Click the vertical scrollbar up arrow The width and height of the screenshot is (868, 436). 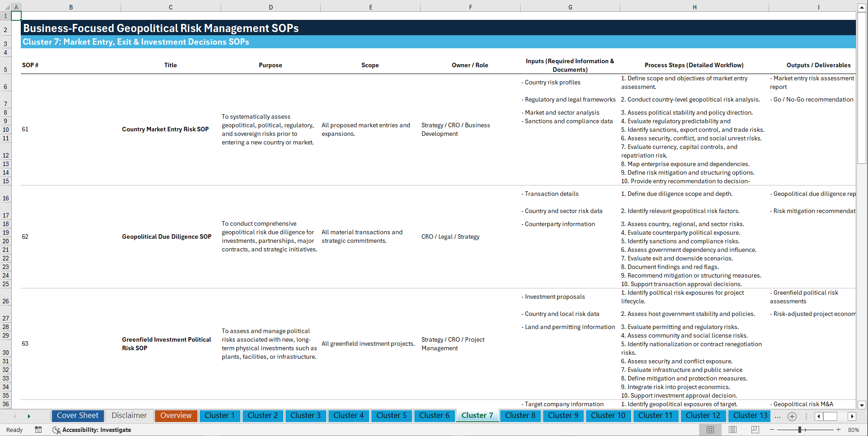(x=862, y=7)
